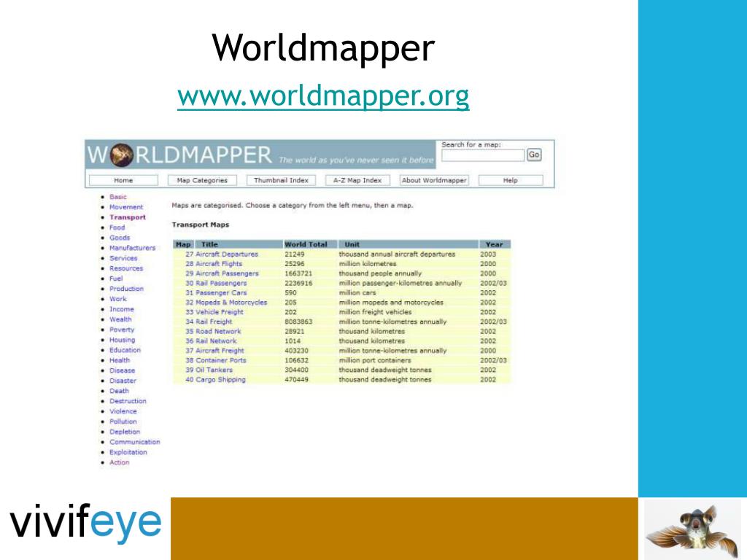The height and width of the screenshot is (560, 747).
Task: Select the Work category link
Action: point(118,299)
